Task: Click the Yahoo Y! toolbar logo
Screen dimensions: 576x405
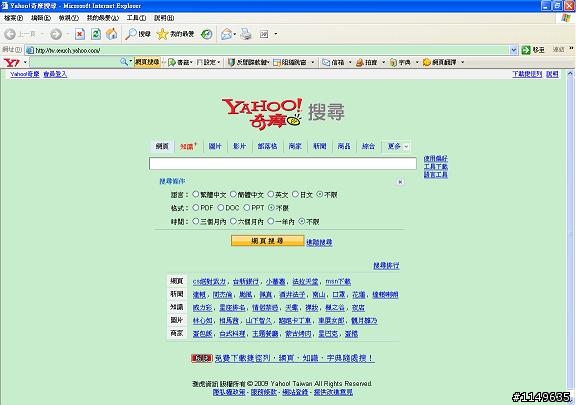Action: pos(11,62)
